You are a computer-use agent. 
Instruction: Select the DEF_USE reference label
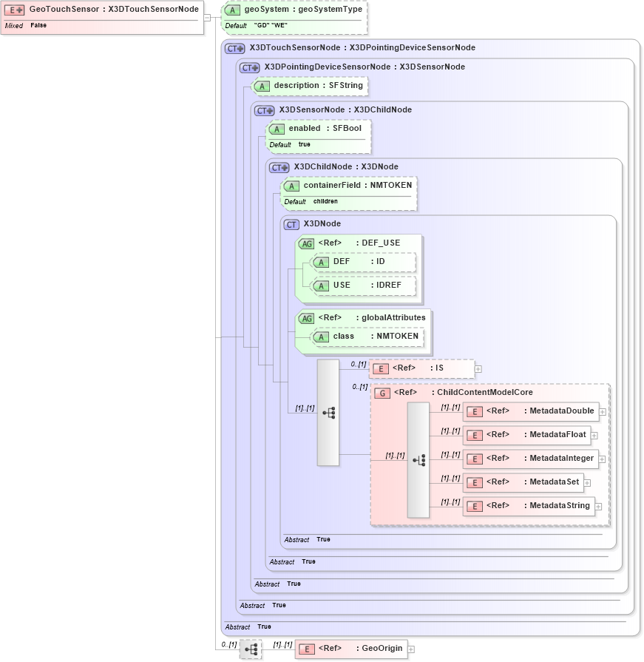coord(359,243)
